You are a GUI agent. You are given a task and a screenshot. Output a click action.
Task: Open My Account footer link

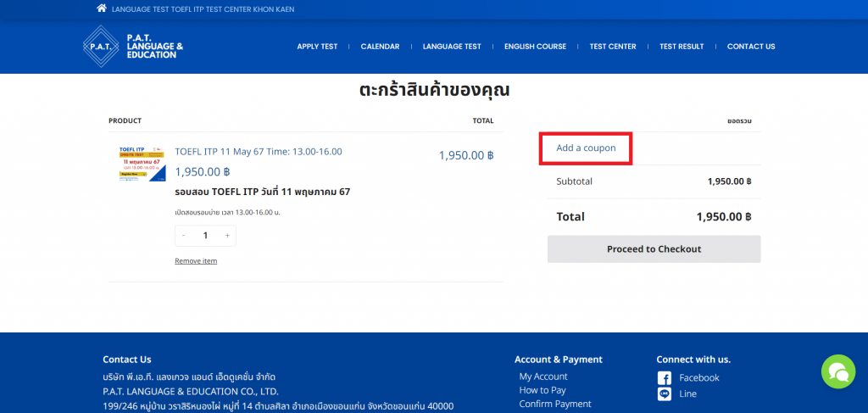tap(543, 377)
